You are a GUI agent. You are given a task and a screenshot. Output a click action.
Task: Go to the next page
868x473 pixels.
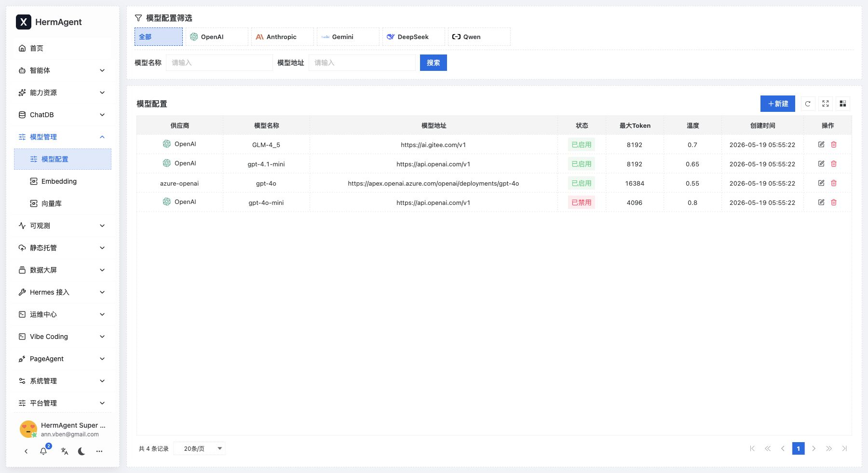tap(814, 448)
